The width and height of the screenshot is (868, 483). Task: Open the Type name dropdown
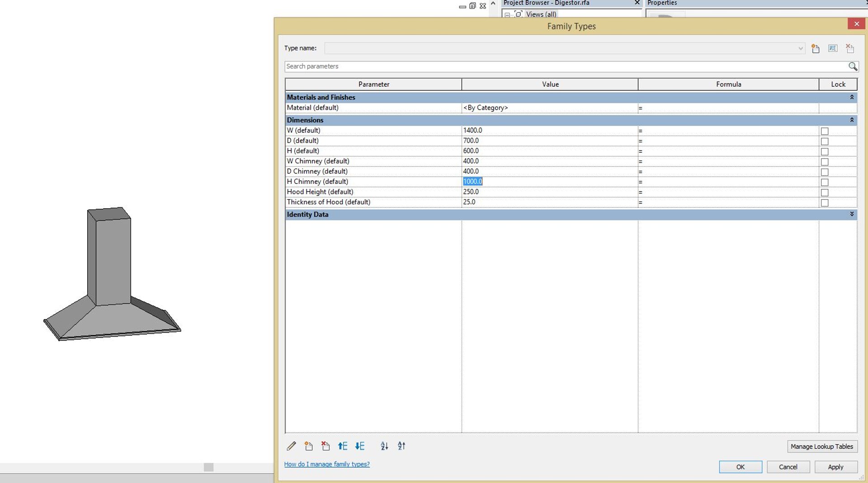tap(801, 48)
